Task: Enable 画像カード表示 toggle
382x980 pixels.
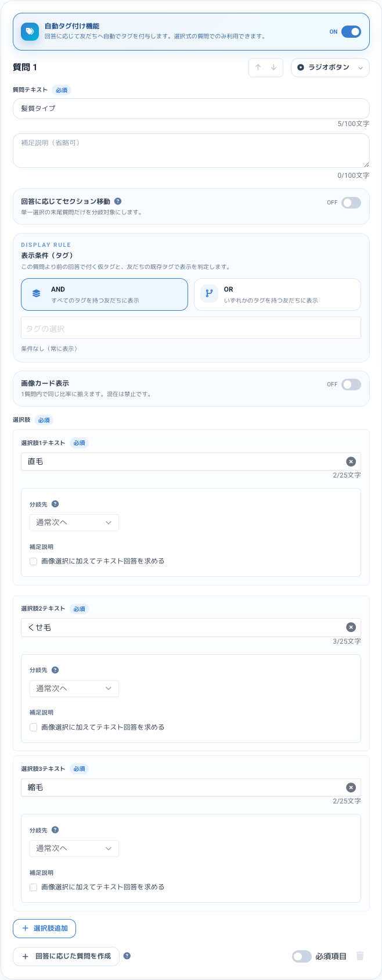Action: point(351,385)
